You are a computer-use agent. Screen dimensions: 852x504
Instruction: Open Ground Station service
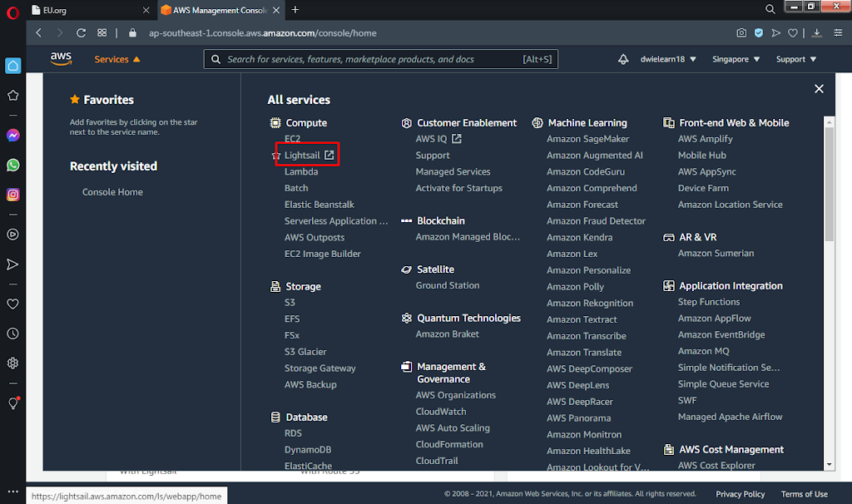click(x=447, y=285)
